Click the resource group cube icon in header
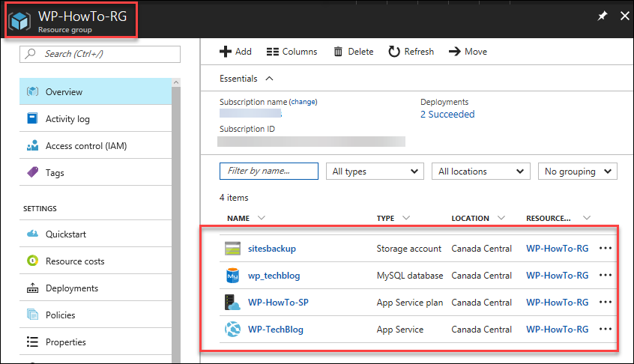The image size is (634, 364). [19, 21]
